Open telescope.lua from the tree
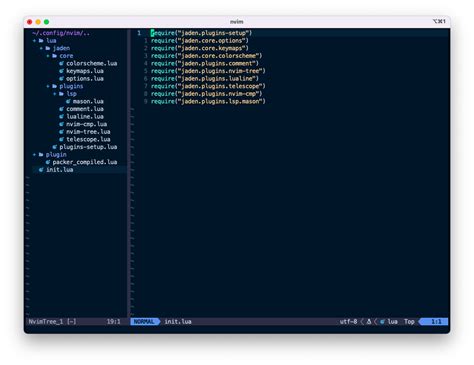This screenshot has width=474, height=365. coord(88,139)
